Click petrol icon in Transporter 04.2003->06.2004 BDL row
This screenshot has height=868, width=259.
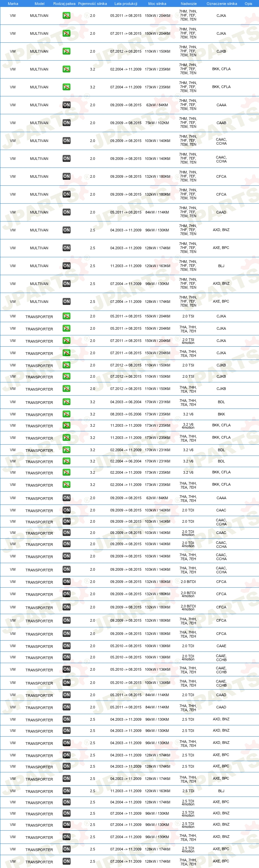pyautogui.click(x=67, y=402)
